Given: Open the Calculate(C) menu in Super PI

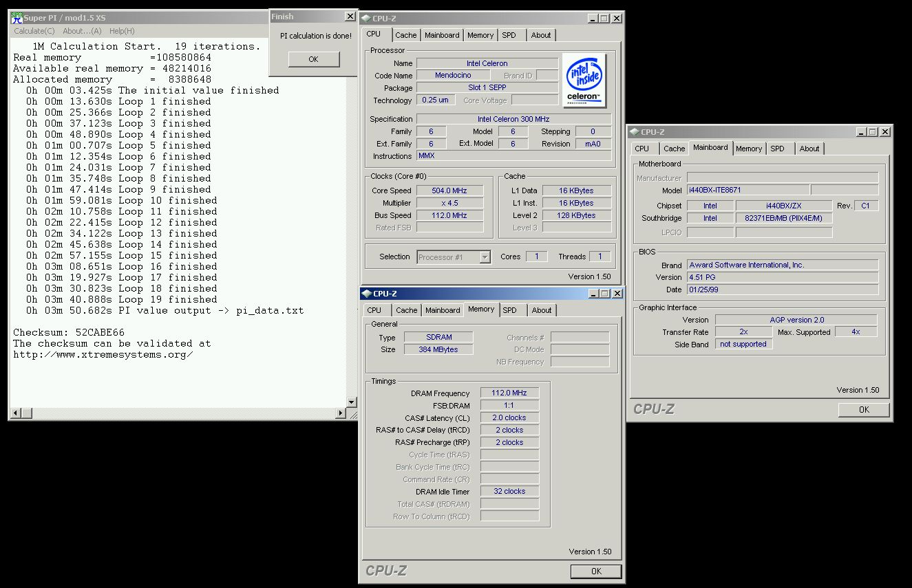Looking at the screenshot, I should [34, 31].
